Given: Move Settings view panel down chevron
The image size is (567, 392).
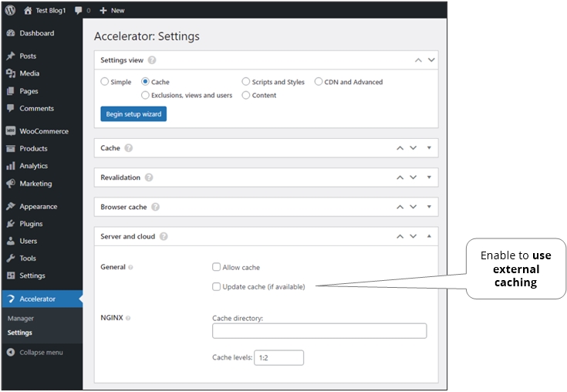Looking at the screenshot, I should [431, 60].
